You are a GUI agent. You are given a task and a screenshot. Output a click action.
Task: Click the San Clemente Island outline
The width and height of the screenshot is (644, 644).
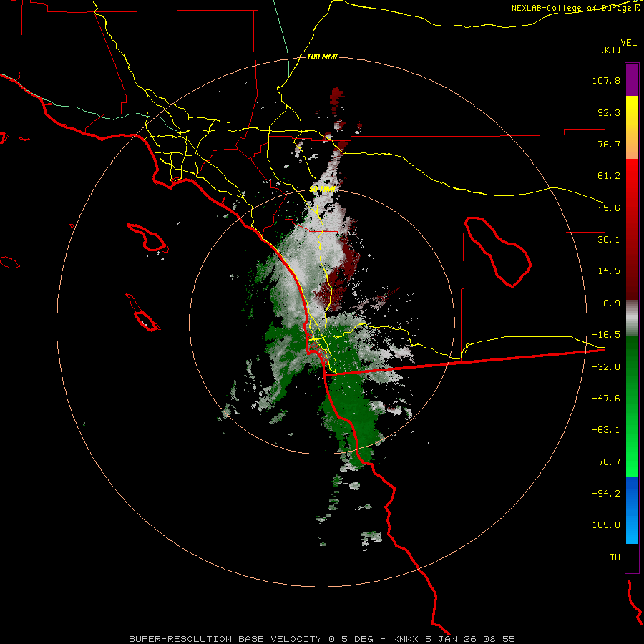coord(143,313)
